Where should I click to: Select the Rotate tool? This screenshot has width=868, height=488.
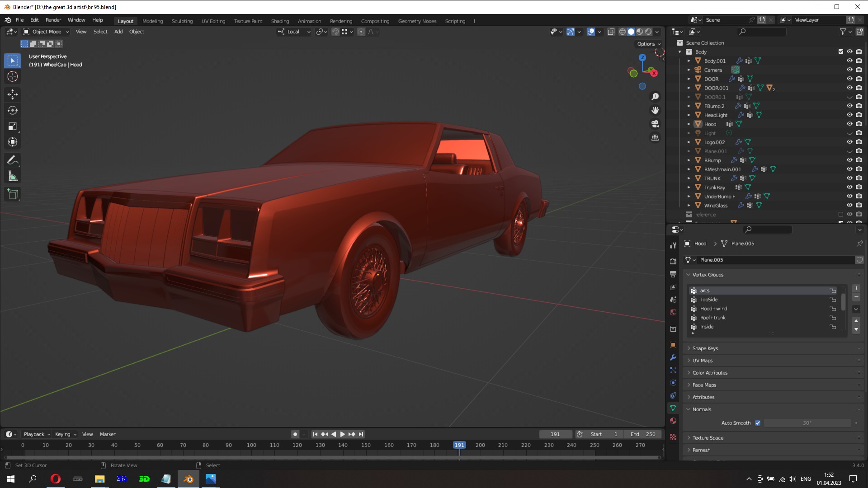13,110
